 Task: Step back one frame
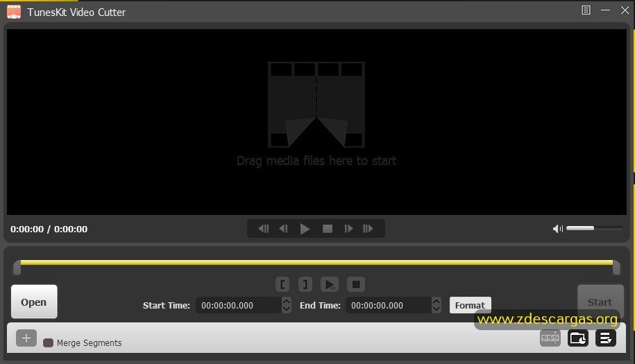coord(283,229)
